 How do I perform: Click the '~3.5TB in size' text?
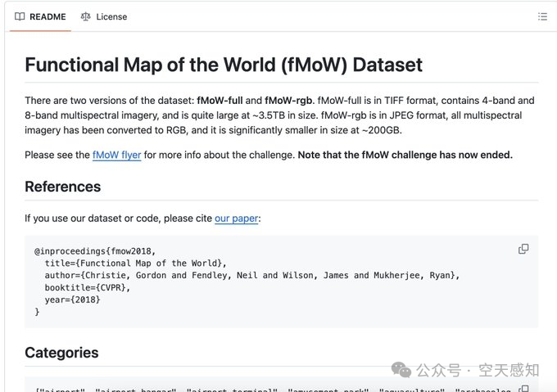click(285, 115)
